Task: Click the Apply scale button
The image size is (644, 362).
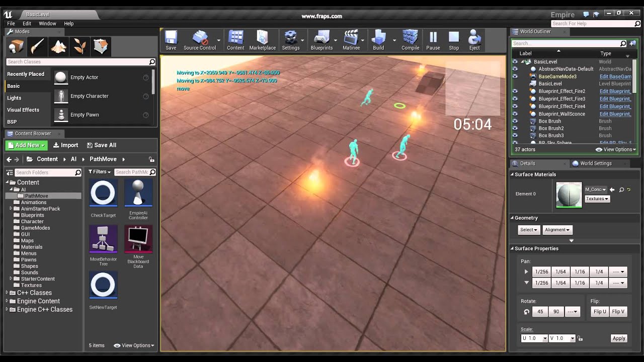Action: (619, 338)
